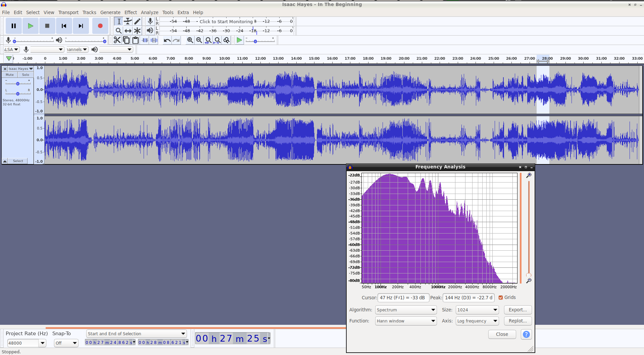Cut selection with the scissors icon
The image size is (644, 355).
117,40
